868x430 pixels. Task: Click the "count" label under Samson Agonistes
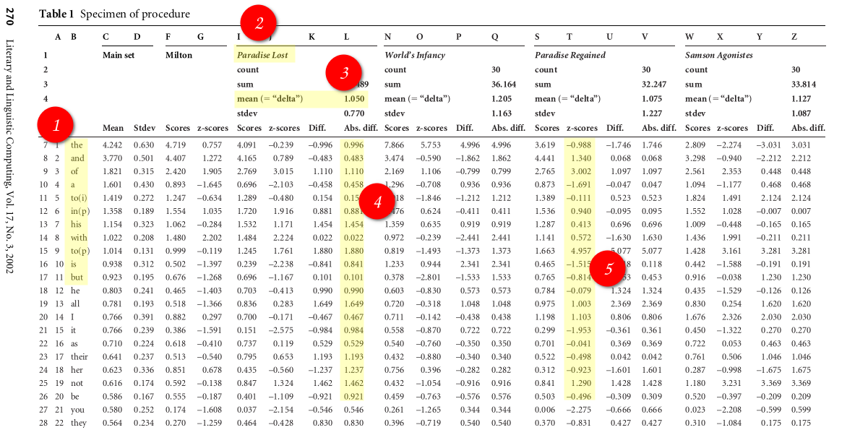pos(696,69)
